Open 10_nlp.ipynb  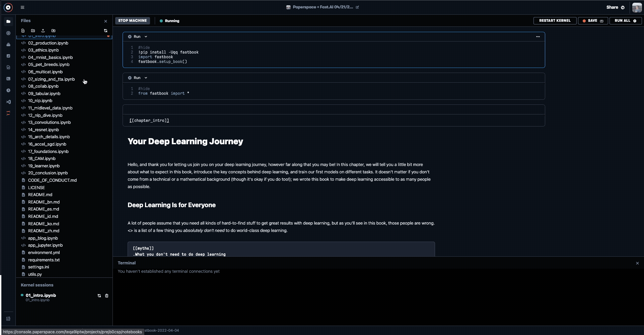pos(40,101)
